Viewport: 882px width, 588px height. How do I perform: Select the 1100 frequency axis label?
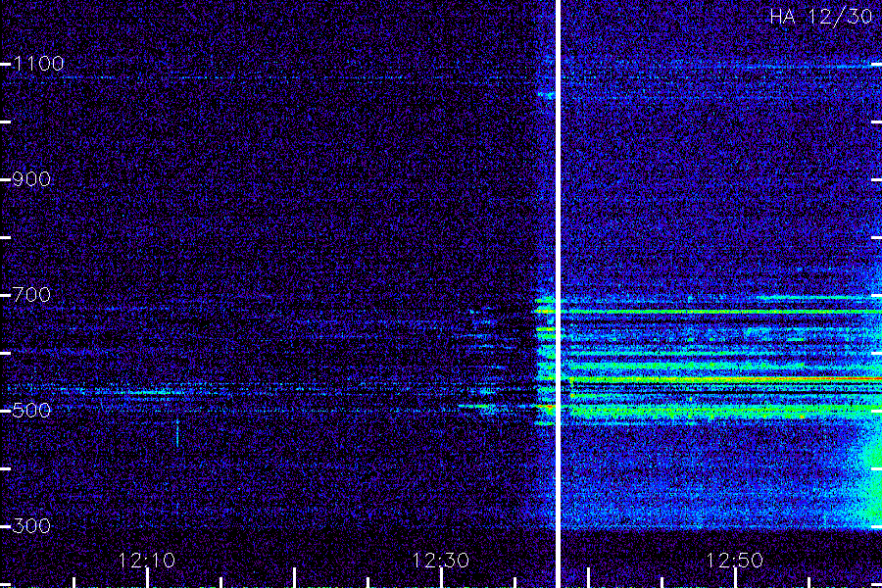click(39, 64)
